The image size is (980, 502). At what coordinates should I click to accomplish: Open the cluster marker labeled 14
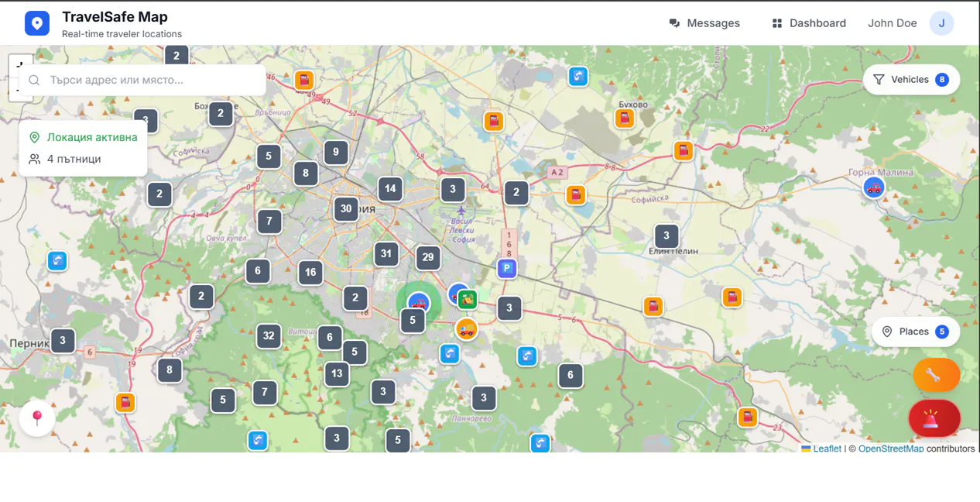[390, 188]
